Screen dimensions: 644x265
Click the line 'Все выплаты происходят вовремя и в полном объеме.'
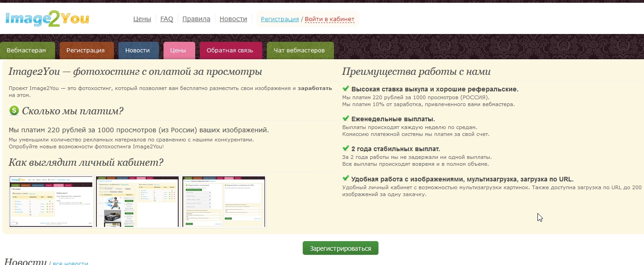(416, 164)
